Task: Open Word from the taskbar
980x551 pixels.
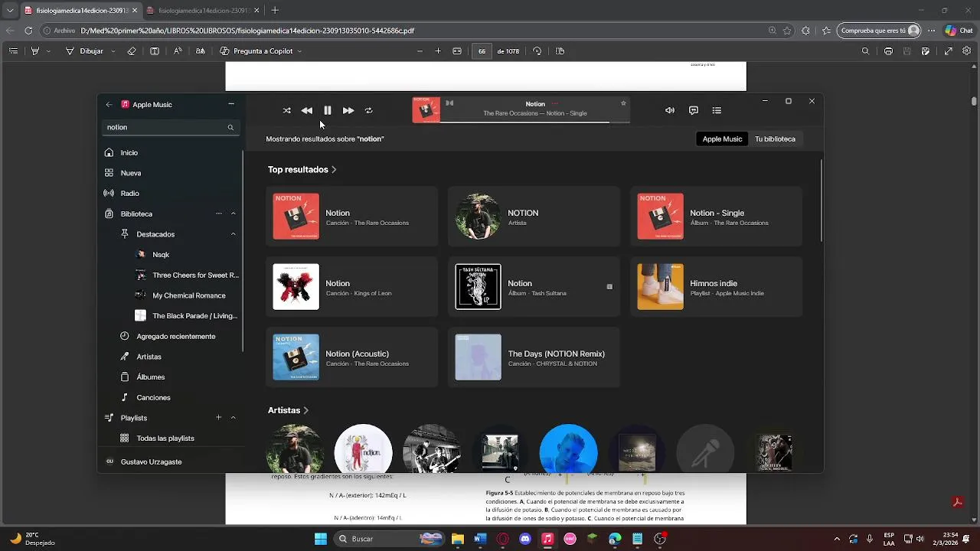Action: click(480, 539)
